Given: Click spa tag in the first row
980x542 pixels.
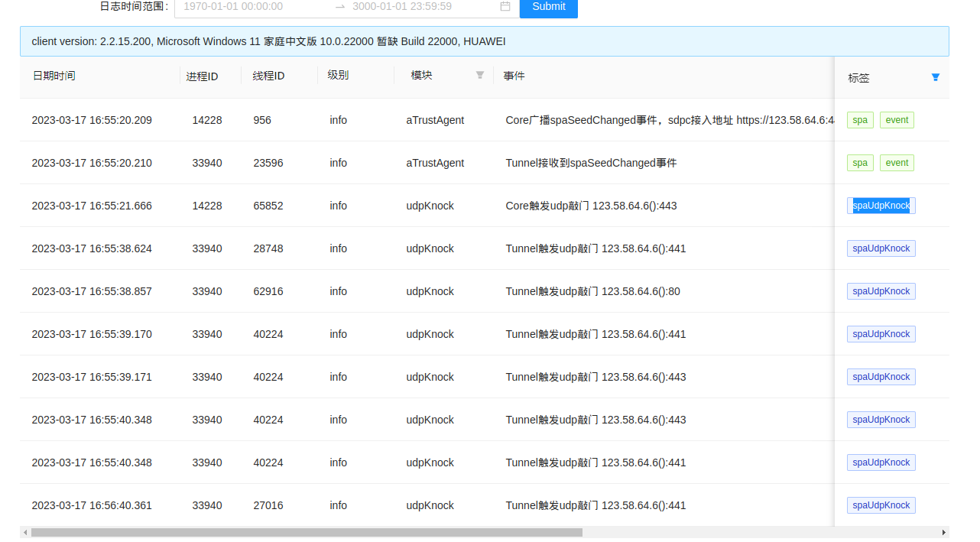Looking at the screenshot, I should (860, 120).
